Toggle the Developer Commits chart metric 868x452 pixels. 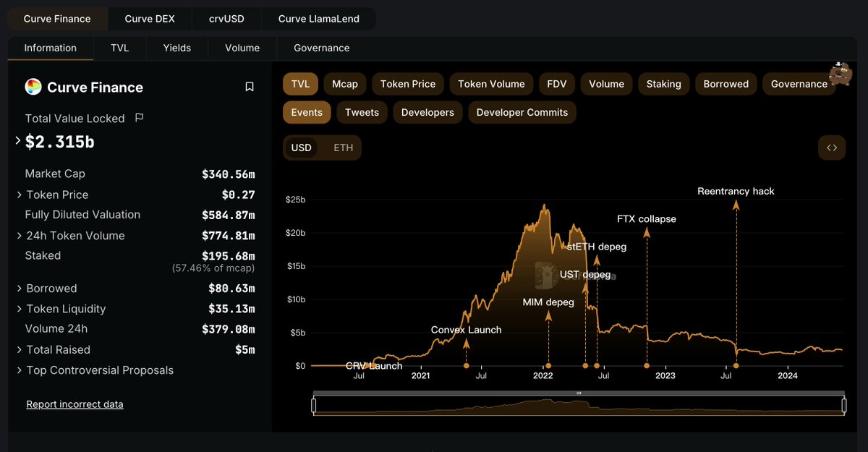pyautogui.click(x=522, y=112)
